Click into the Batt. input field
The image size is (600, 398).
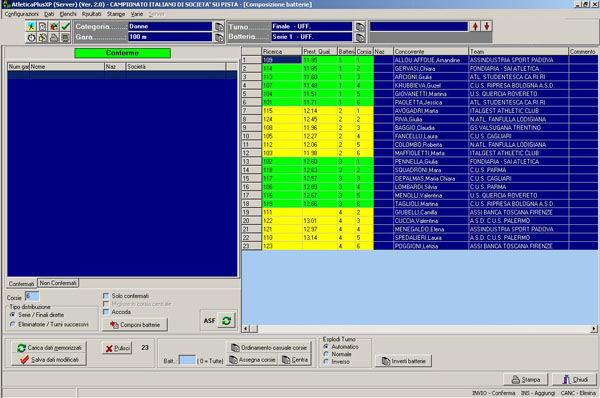tap(187, 360)
